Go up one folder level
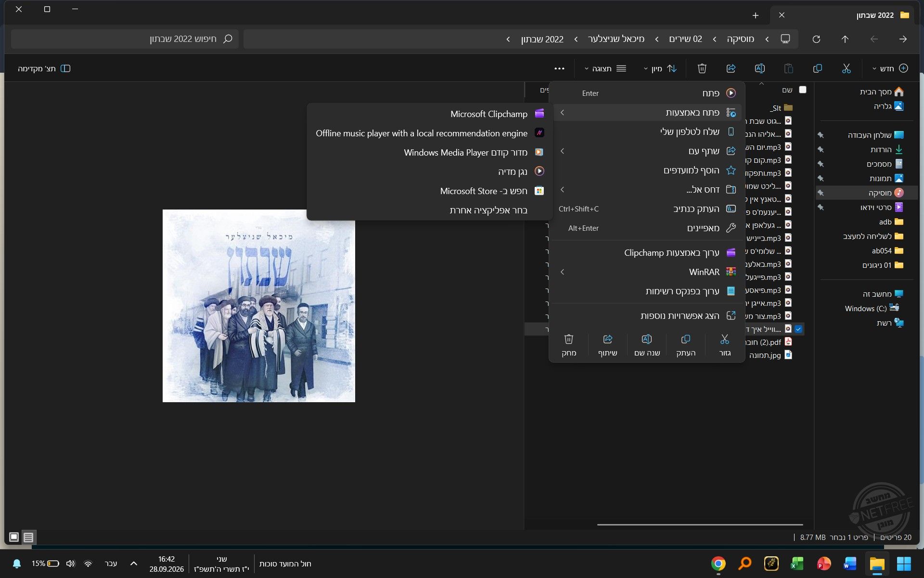The width and height of the screenshot is (924, 578). click(x=845, y=39)
